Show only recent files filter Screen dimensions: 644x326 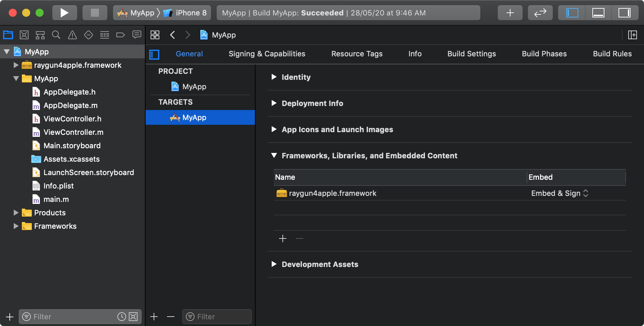122,317
